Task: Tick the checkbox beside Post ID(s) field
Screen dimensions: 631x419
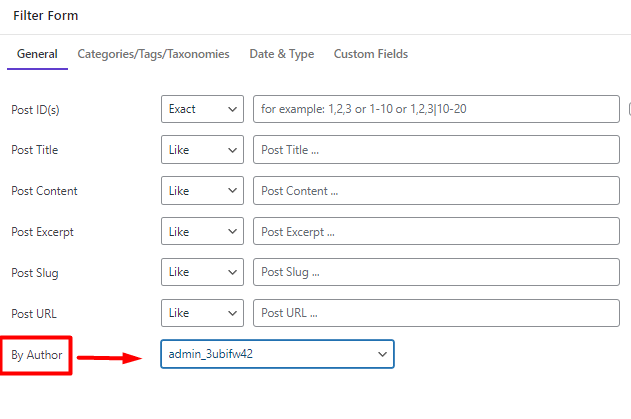Action: (x=629, y=109)
